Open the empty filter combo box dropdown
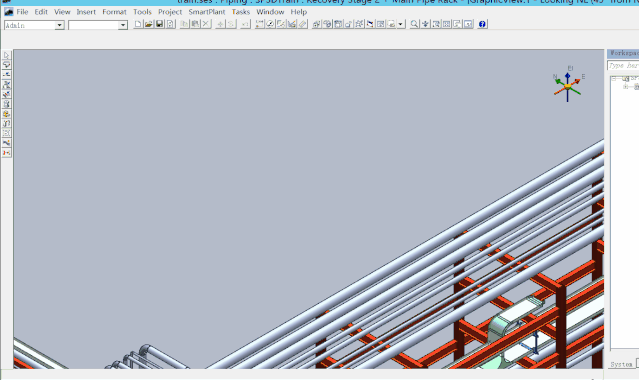The width and height of the screenshot is (639, 380). 123,25
